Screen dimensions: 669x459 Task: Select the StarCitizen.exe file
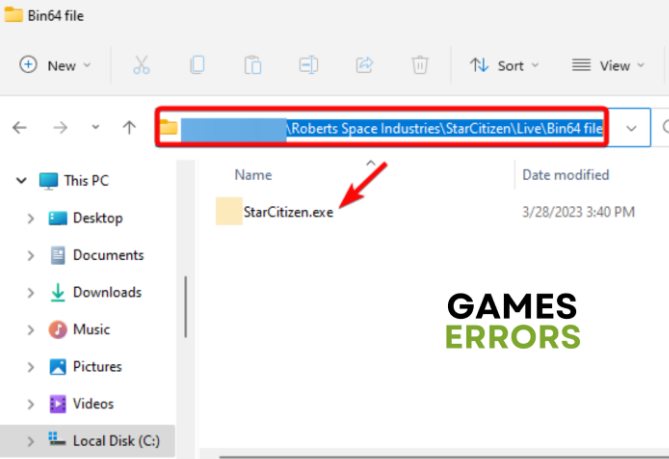(x=288, y=212)
